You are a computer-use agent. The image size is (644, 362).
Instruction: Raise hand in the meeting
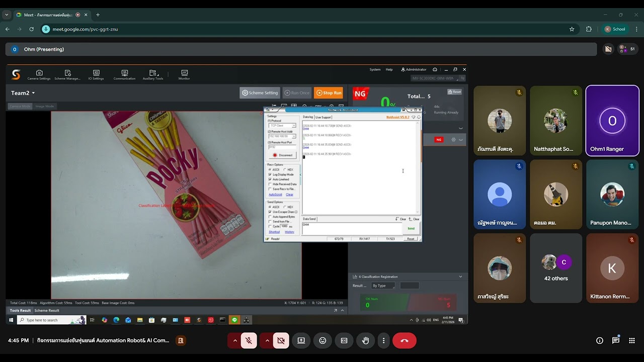(366, 340)
